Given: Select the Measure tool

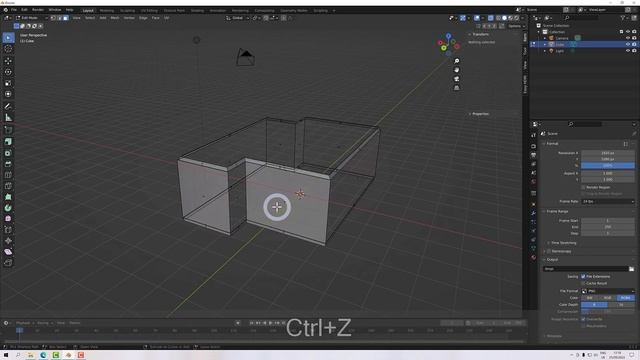Looking at the screenshot, I should [8, 118].
